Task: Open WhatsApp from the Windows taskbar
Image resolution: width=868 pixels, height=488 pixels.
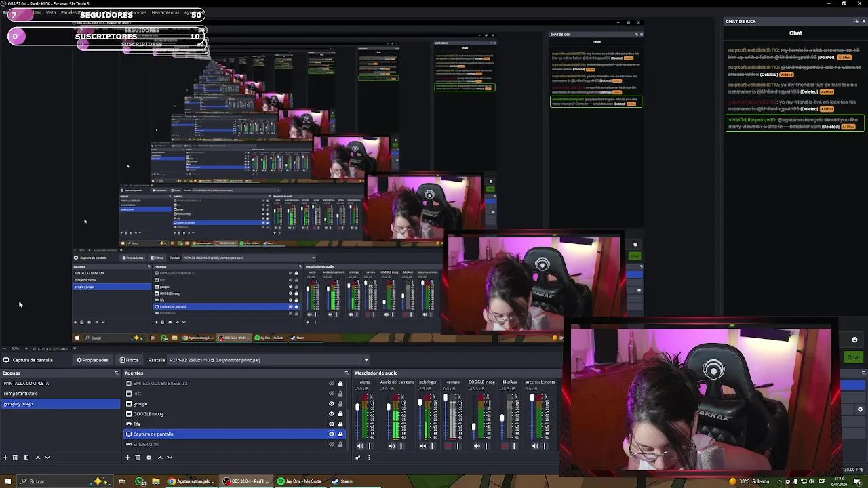Action: coord(140,481)
